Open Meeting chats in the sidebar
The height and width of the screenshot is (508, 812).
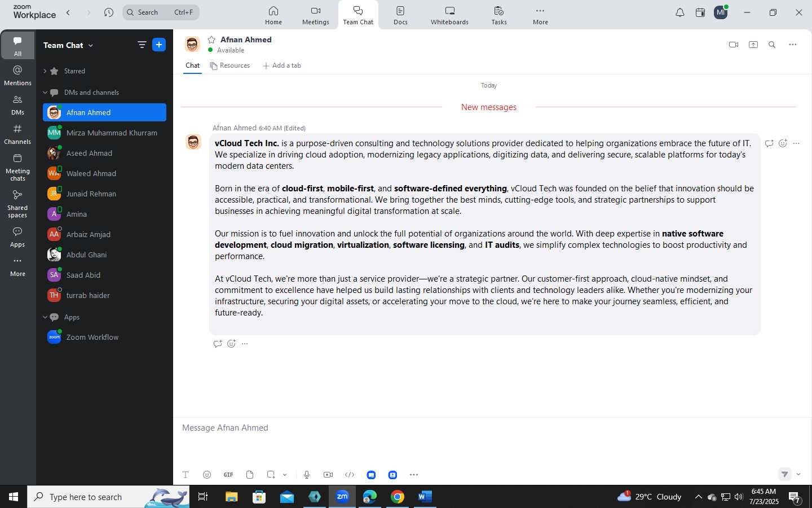click(x=17, y=167)
